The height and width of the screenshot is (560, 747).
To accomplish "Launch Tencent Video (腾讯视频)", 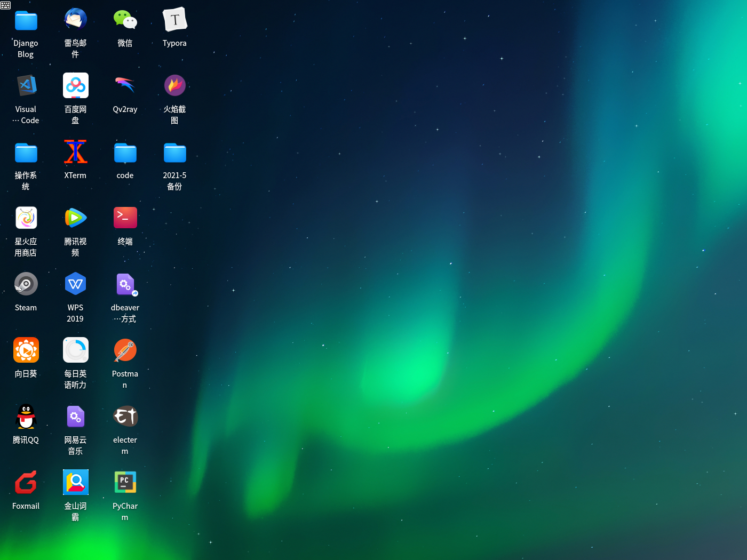I will (75, 218).
